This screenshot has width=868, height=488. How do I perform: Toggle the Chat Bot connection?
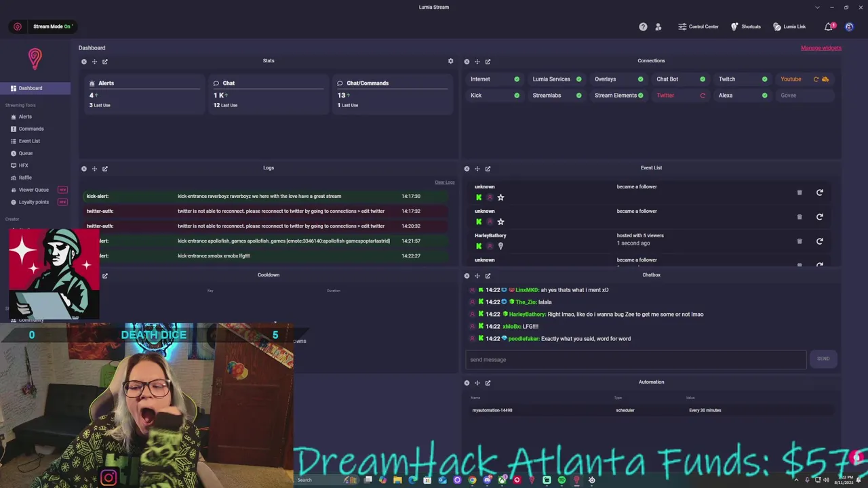click(681, 79)
